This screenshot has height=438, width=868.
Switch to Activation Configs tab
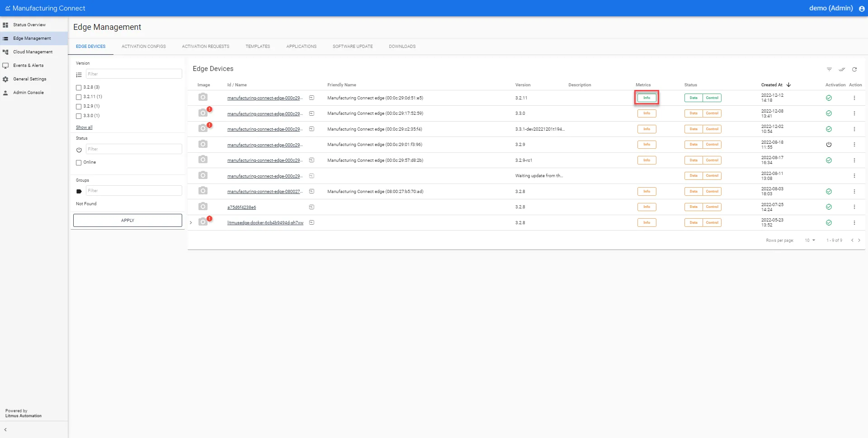[x=144, y=47]
